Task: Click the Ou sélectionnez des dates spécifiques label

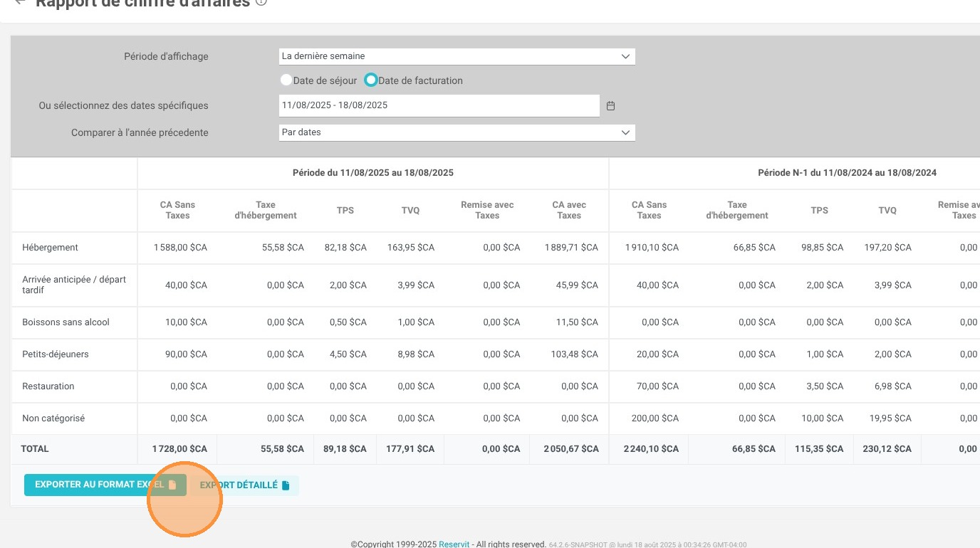Action: 124,105
